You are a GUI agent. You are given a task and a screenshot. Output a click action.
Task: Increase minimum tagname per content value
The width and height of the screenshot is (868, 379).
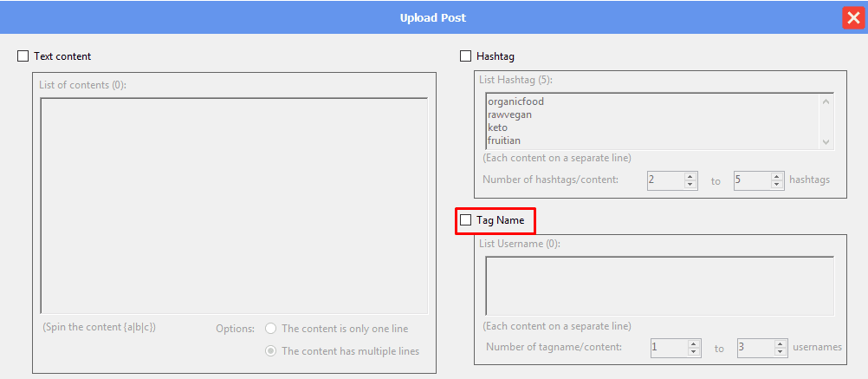(x=694, y=343)
